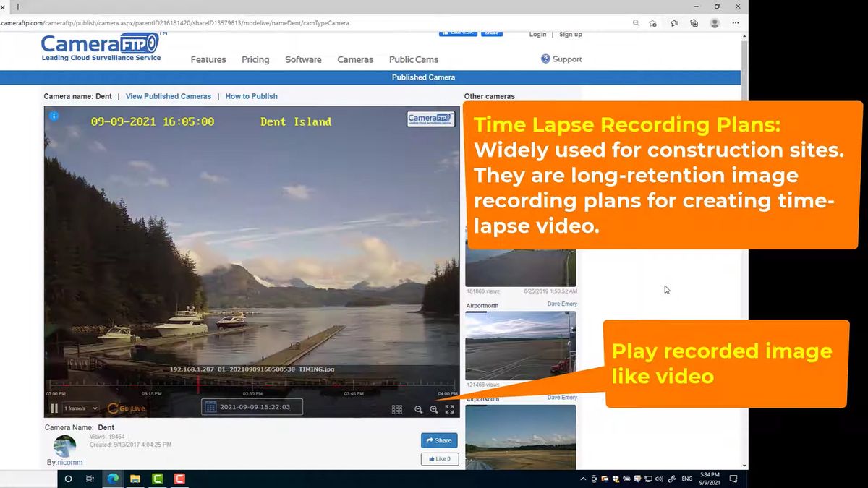Screen dimensions: 868x488
Task: Open the browser Collections icon
Action: (x=694, y=23)
